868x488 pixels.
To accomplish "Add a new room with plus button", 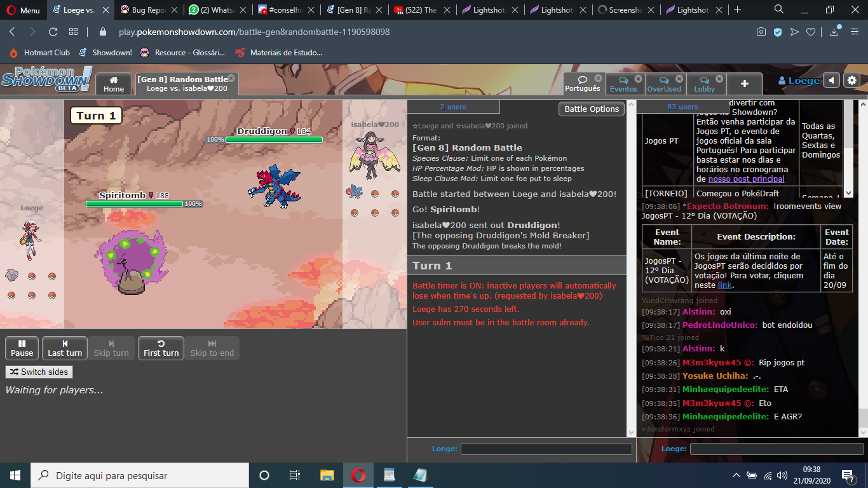I will (x=745, y=84).
